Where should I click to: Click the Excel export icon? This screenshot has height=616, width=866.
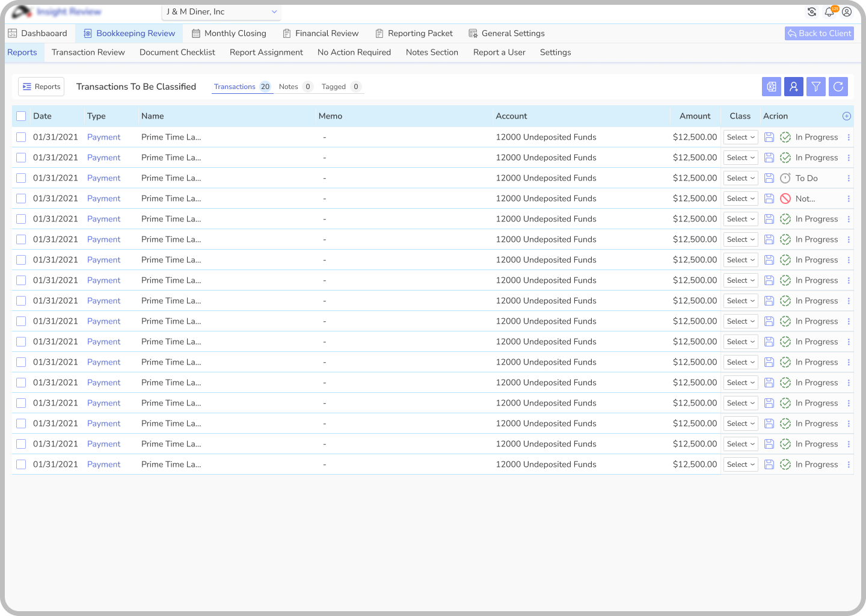click(x=772, y=87)
